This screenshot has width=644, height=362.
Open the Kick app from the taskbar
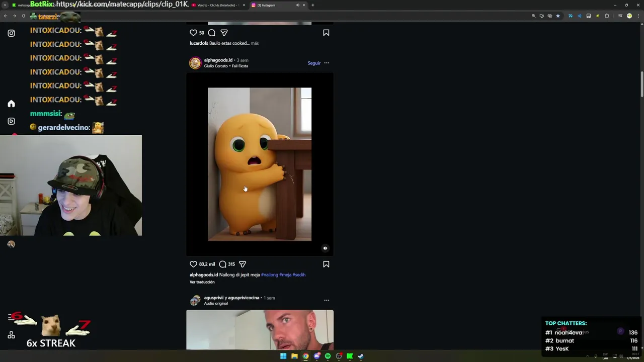tap(350, 356)
